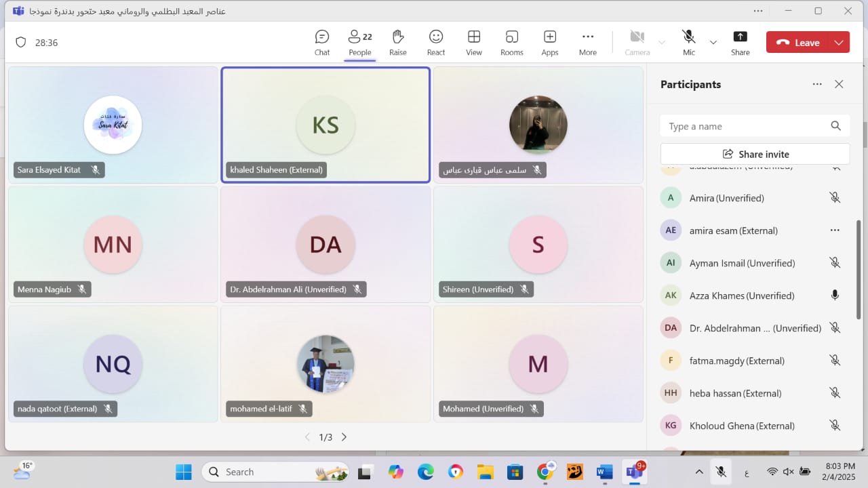
Task: Expand the Leave options dropdown arrow
Action: [839, 42]
